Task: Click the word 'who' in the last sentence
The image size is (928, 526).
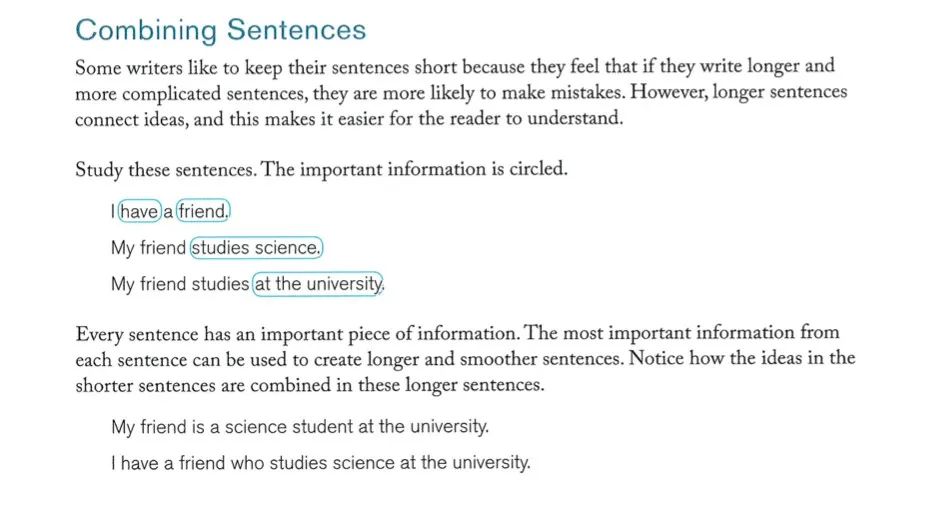Action: (247, 463)
